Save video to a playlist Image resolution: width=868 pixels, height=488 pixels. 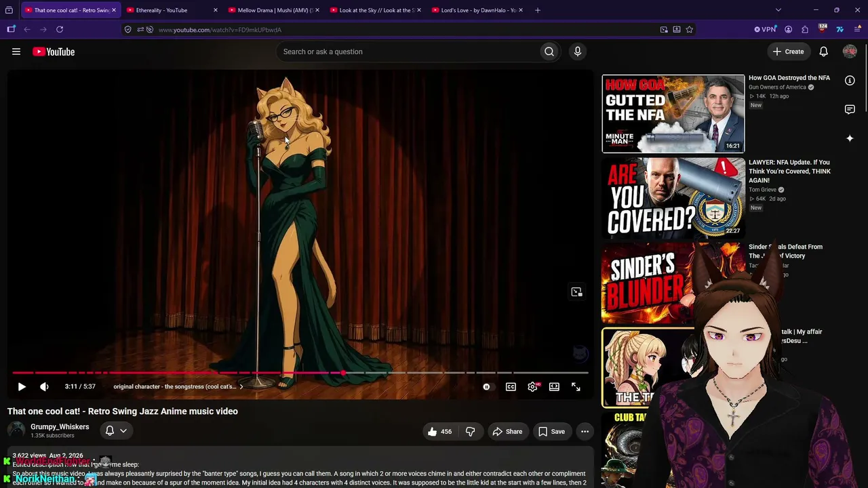coord(551,431)
